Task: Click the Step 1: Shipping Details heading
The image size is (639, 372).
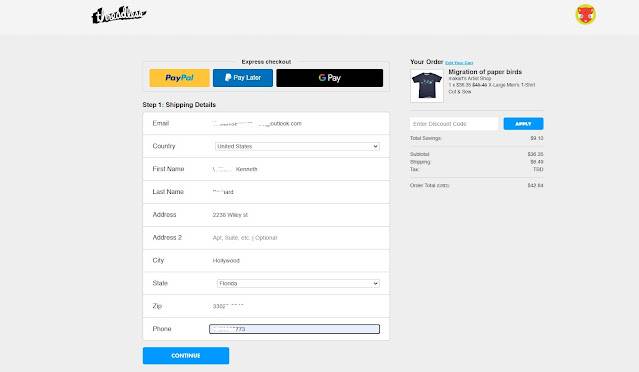Action: 179,105
